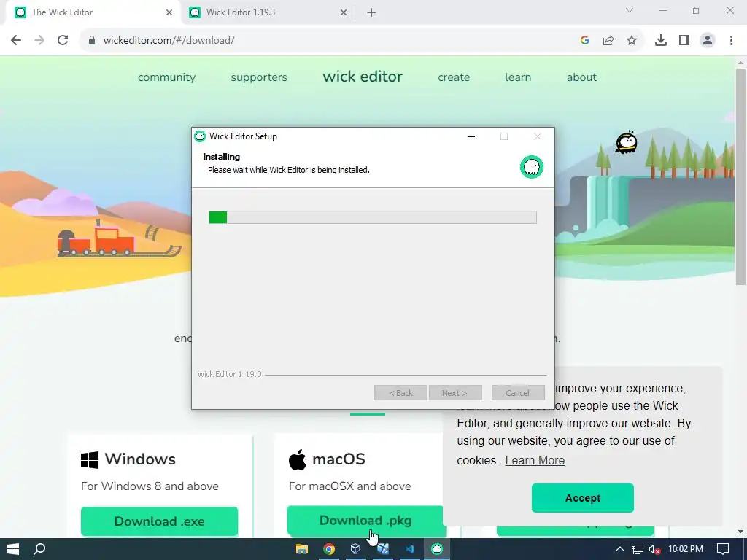Open the Windows Start menu
747x560 pixels.
[x=13, y=549]
